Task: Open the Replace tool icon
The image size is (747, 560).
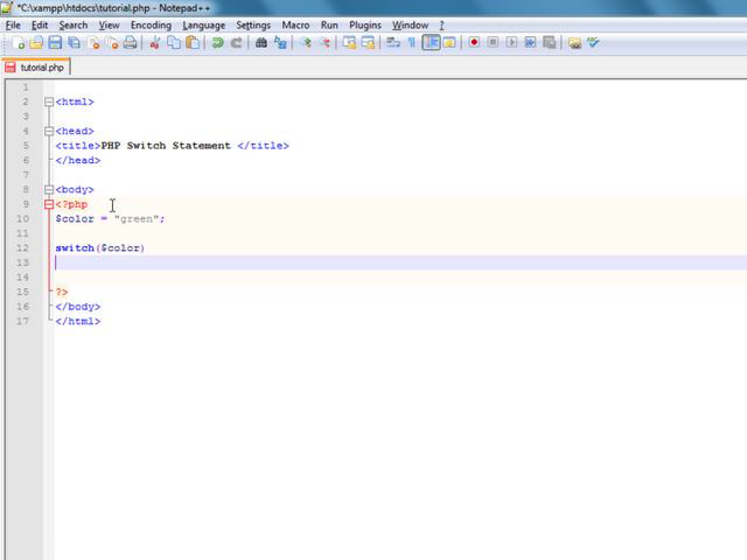Action: click(280, 43)
